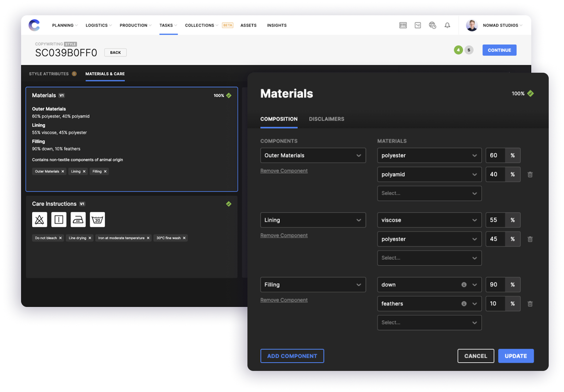The image size is (564, 392).
Task: Expand the Lining component dropdown
Action: pos(313,220)
